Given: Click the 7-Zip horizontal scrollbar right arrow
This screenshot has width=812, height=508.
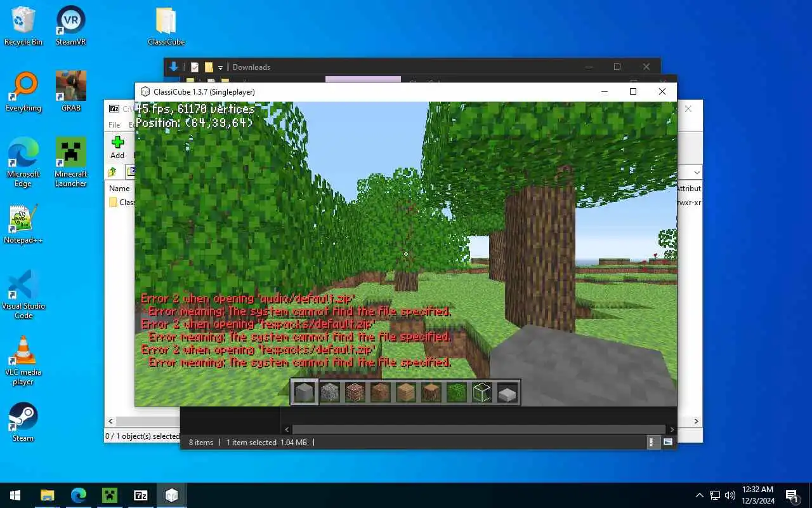Looking at the screenshot, I should point(696,421).
